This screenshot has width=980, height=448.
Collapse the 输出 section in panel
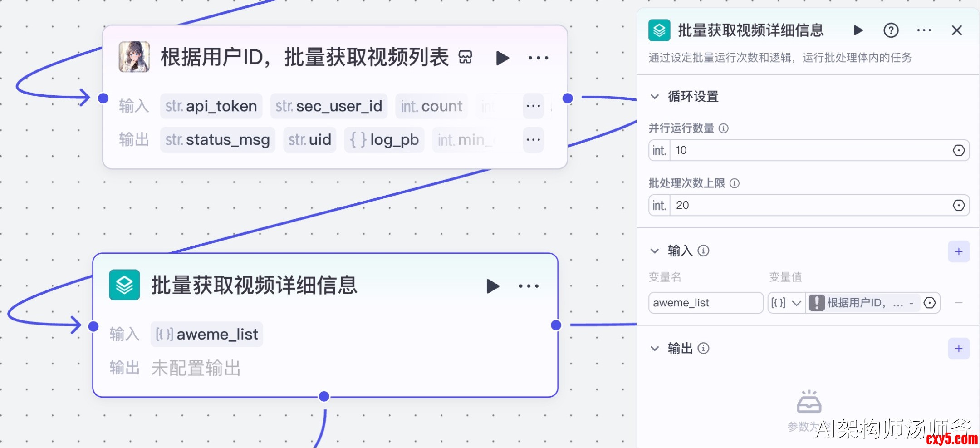pyautogui.click(x=655, y=349)
